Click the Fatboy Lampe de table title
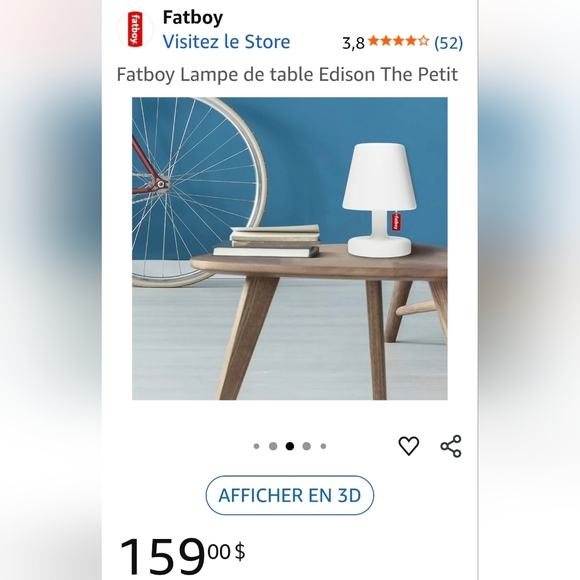Viewport: 580px width, 580px height. 287,74
